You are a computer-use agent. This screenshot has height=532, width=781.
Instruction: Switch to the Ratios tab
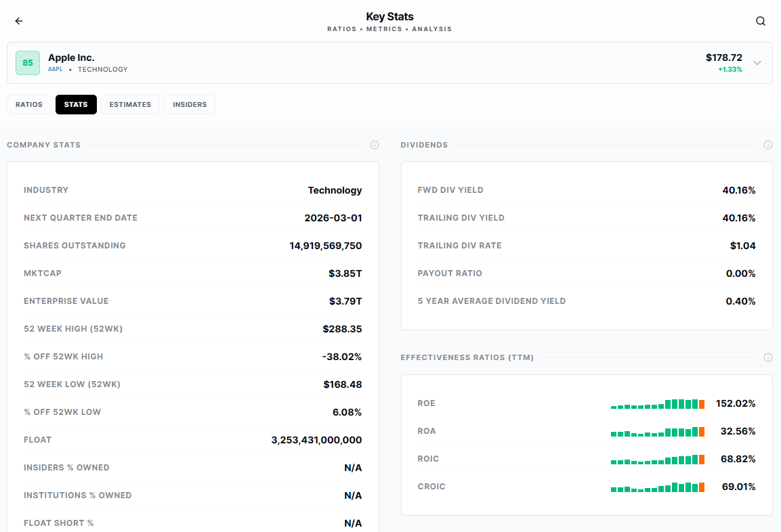pos(29,104)
